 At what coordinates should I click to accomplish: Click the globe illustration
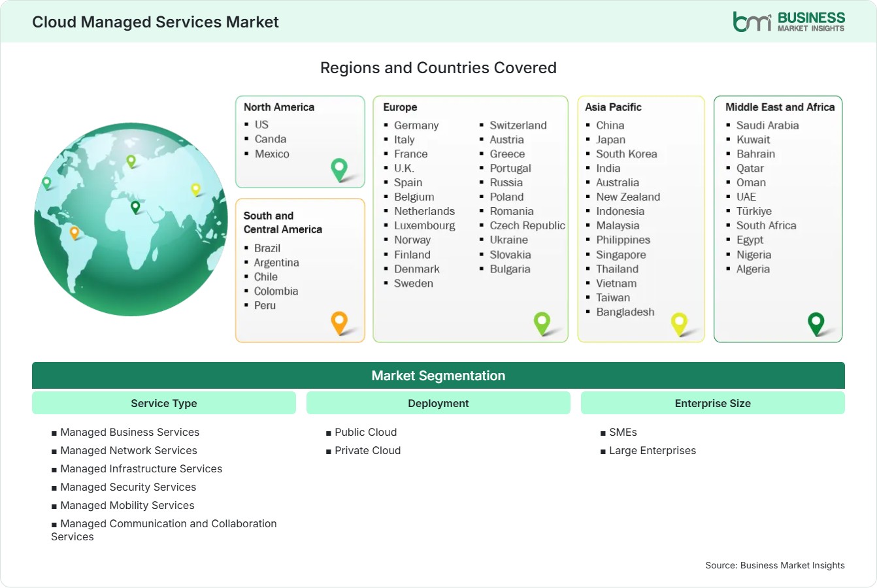click(x=131, y=220)
